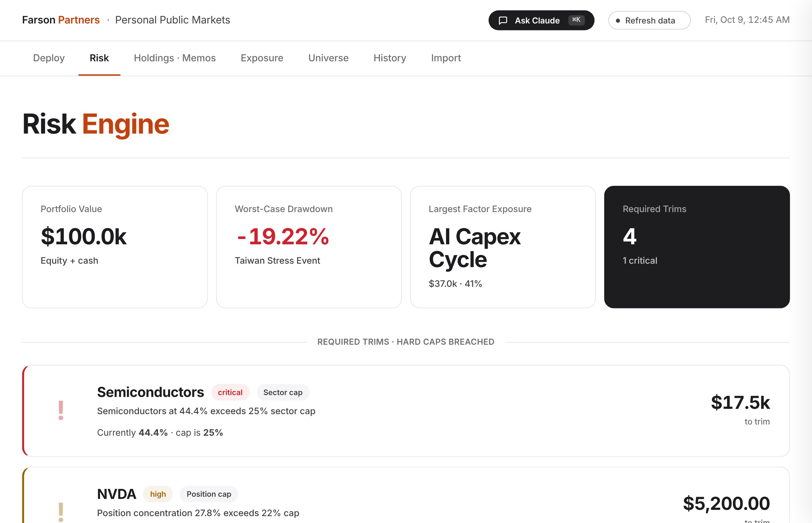Screen dimensions: 812x523
Task: Click the chat bubble icon in Ask Claude
Action: coord(503,20)
